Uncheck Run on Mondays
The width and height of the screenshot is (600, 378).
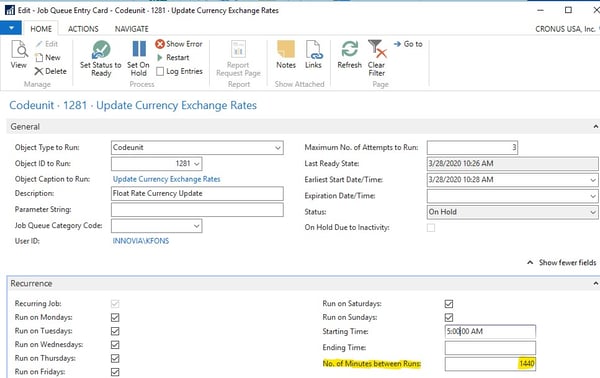coord(115,318)
